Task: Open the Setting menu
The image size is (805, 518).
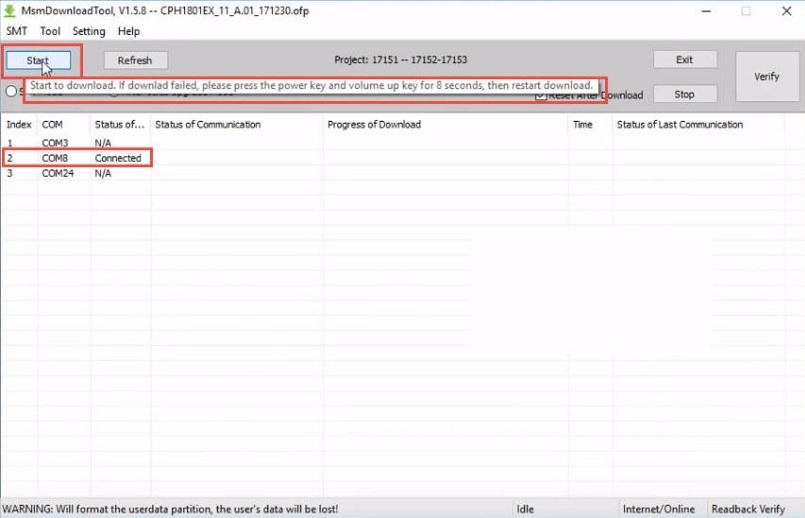Action: click(x=89, y=31)
